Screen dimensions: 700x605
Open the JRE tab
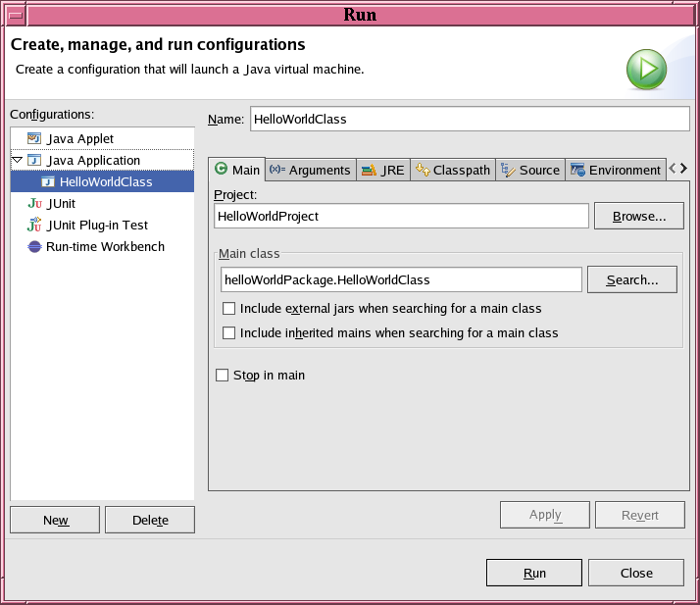[383, 170]
